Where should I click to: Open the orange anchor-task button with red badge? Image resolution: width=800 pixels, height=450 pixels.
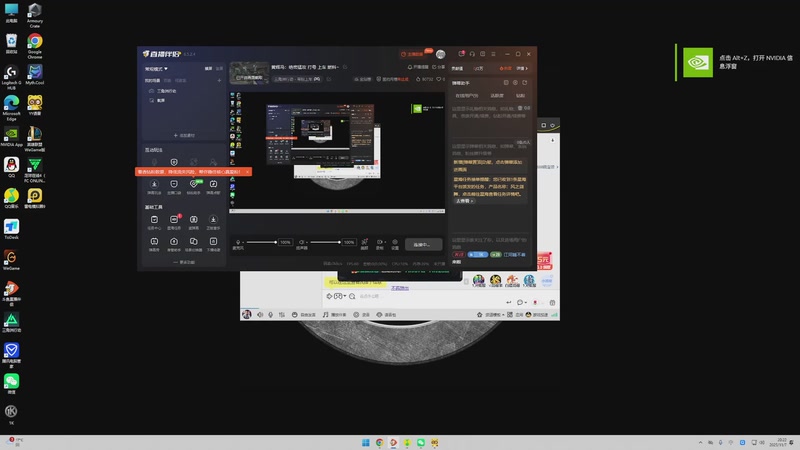click(x=415, y=54)
